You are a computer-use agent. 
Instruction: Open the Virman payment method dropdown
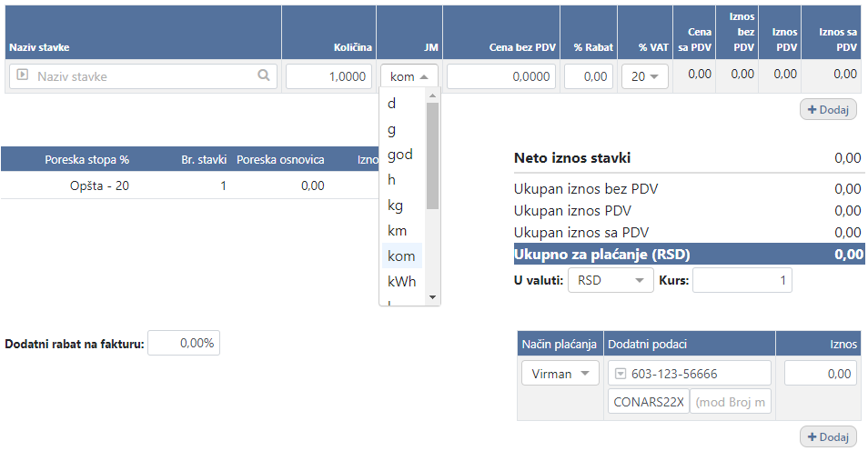point(560,374)
